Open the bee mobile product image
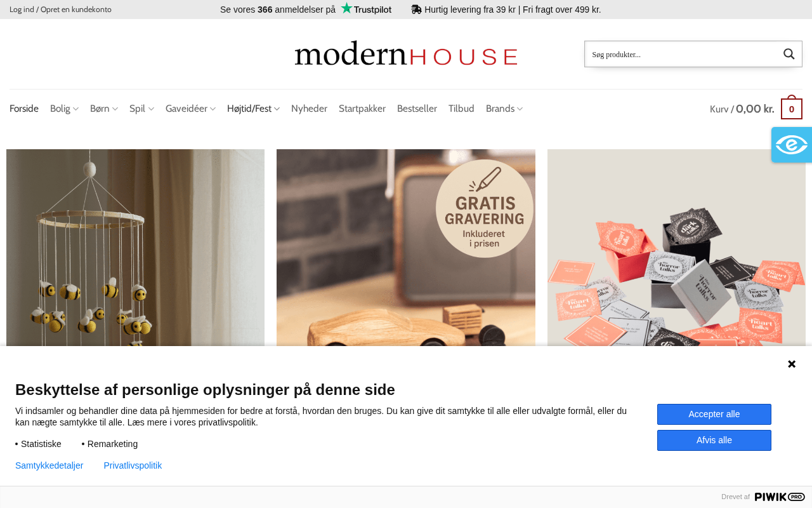 [x=135, y=248]
